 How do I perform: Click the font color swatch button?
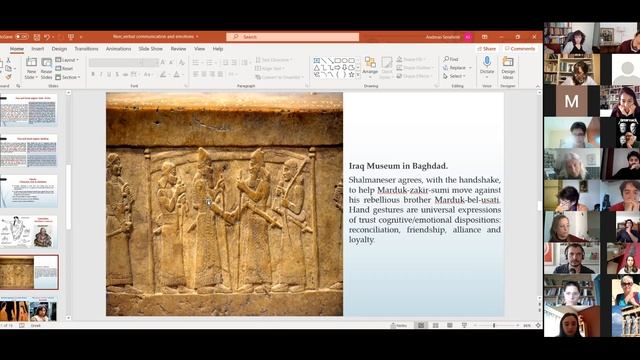(177, 74)
